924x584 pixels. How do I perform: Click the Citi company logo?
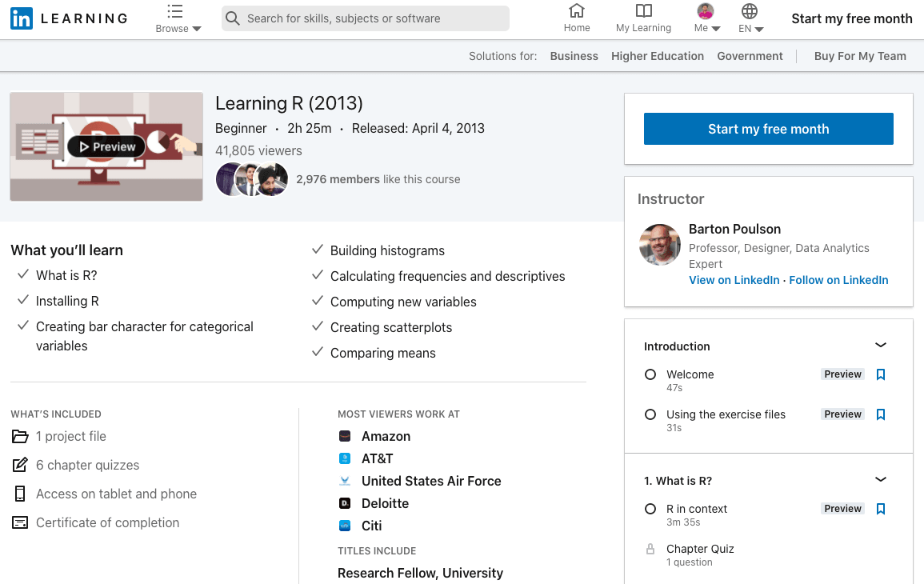345,526
